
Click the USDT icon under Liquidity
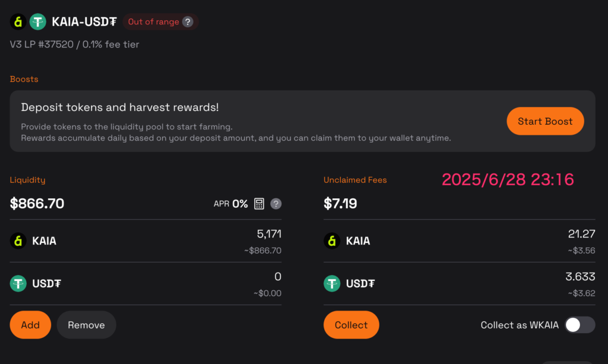[18, 283]
